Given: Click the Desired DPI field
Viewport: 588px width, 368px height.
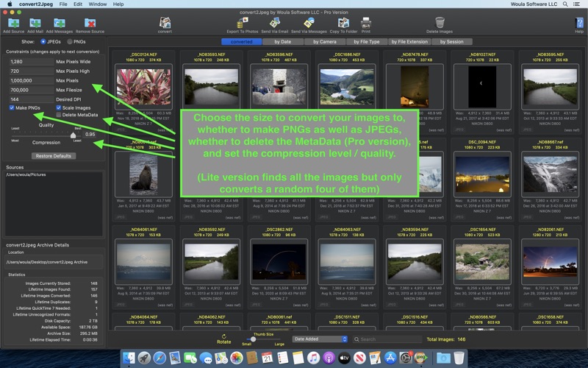Looking at the screenshot, I should [x=32, y=99].
